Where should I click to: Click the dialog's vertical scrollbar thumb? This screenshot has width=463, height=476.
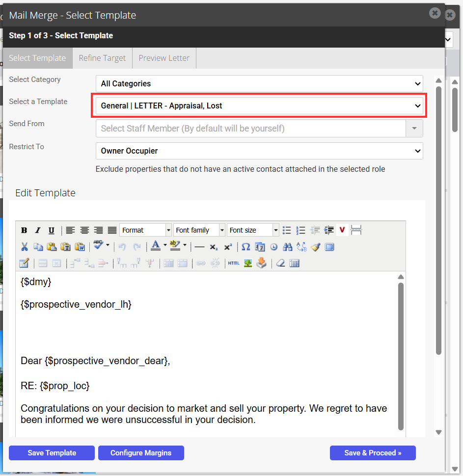(x=438, y=221)
